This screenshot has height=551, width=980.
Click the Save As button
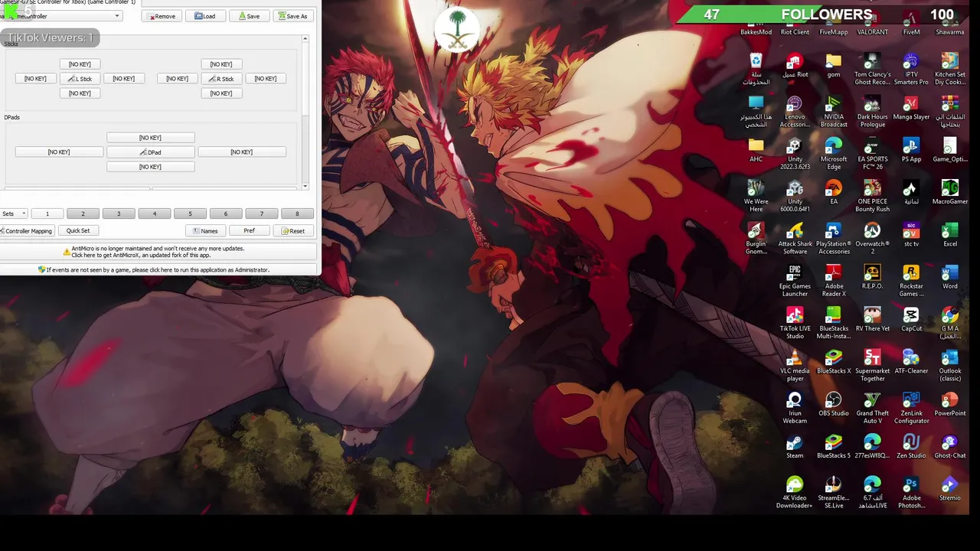292,16
